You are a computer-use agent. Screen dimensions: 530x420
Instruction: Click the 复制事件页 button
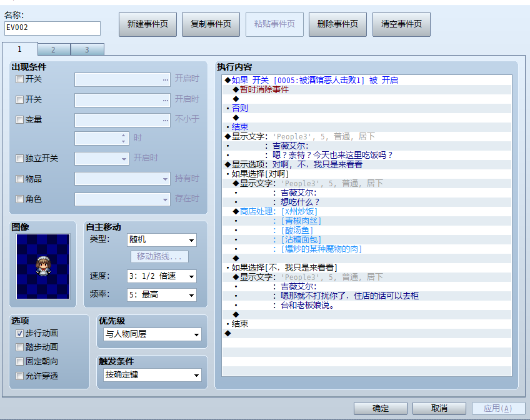click(x=211, y=24)
